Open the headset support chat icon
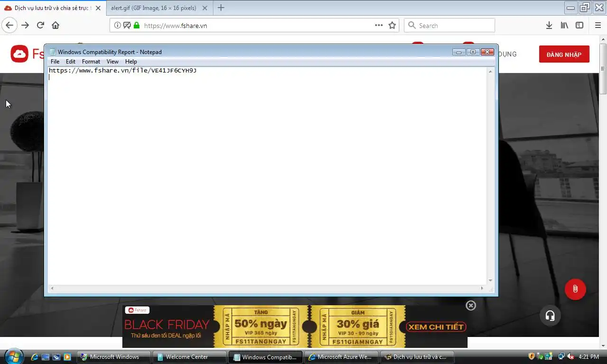 550,316
